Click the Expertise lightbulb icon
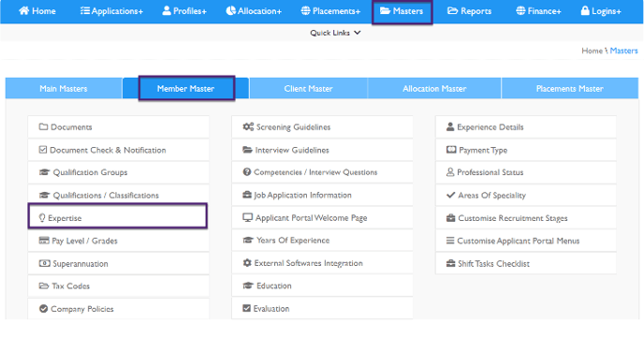Image resolution: width=644 pixels, height=338 pixels. (42, 217)
